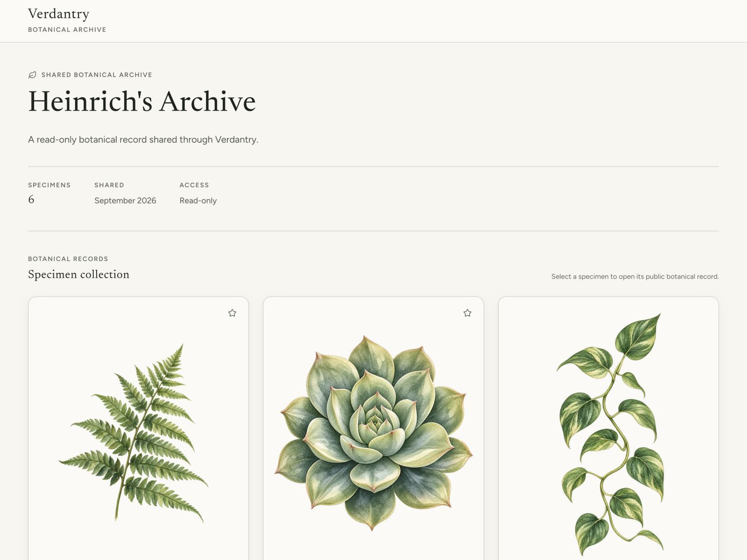
Task: Click the specimens count "6"
Action: click(x=32, y=199)
